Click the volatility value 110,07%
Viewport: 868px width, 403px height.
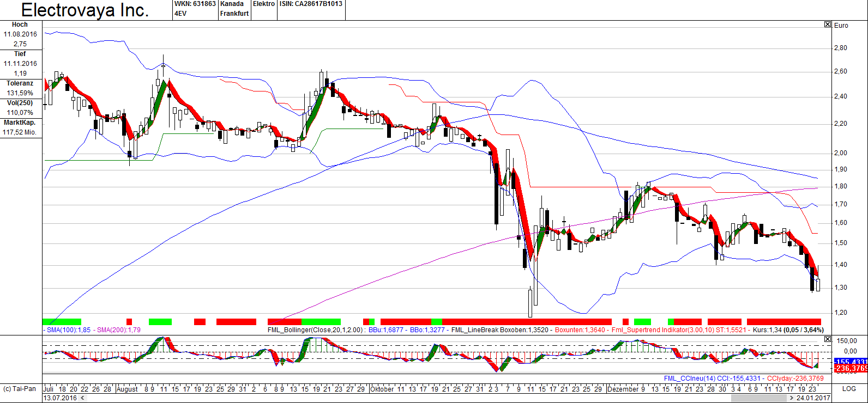pyautogui.click(x=20, y=113)
